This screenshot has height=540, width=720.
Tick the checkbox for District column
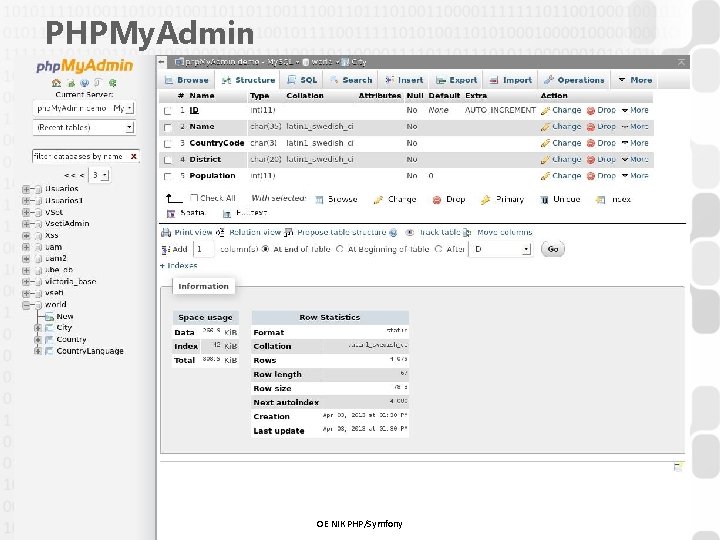pyautogui.click(x=168, y=160)
